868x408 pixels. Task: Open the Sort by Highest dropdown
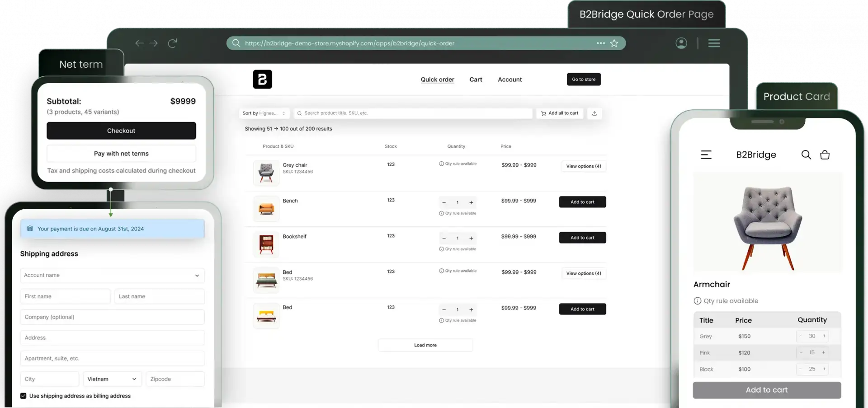coord(264,113)
